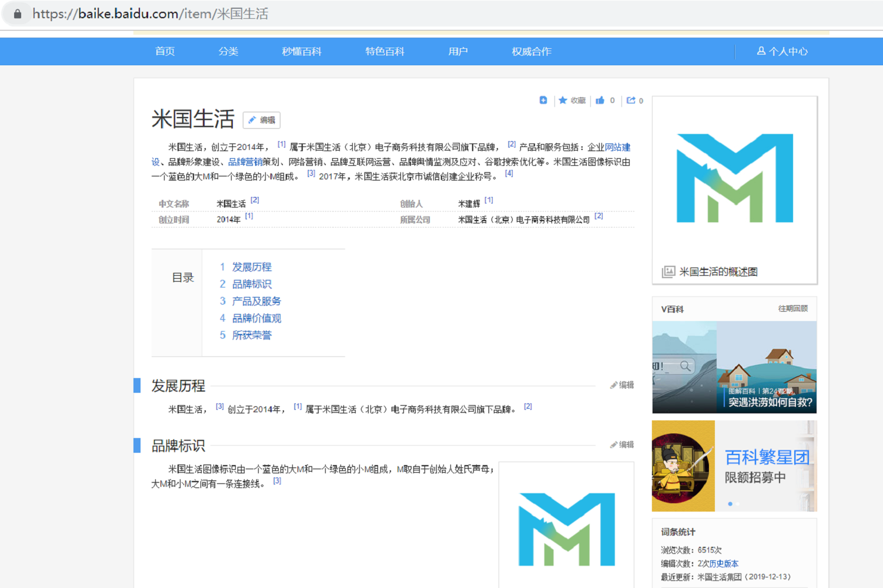Click 米国生活（北京）电子商务科技有限公司 in info table
Image resolution: width=883 pixels, height=588 pixels.
[x=524, y=220]
